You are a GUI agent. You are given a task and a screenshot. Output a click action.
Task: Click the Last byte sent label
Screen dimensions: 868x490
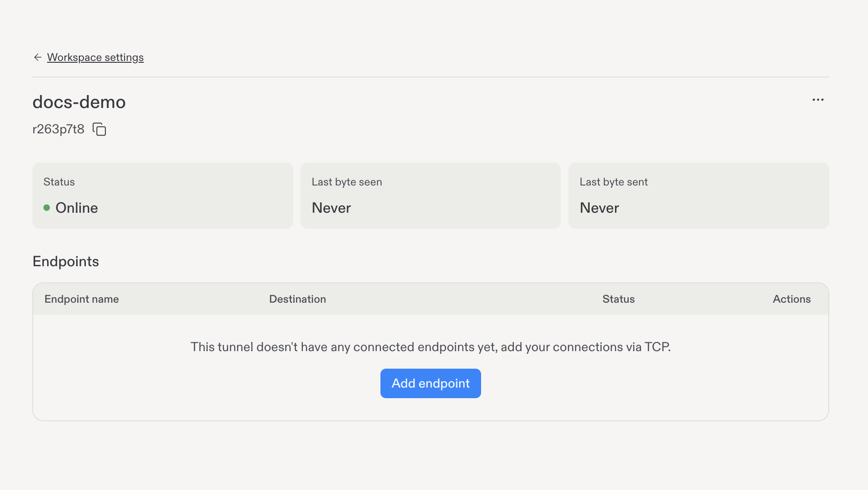(614, 182)
